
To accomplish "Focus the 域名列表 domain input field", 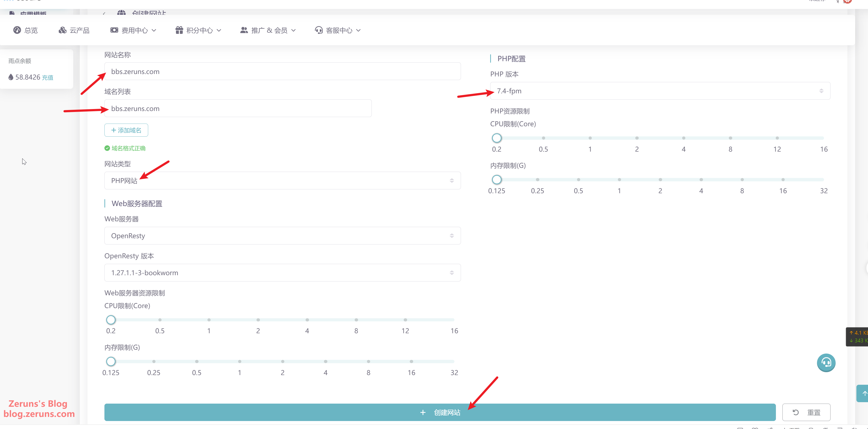I will point(238,109).
